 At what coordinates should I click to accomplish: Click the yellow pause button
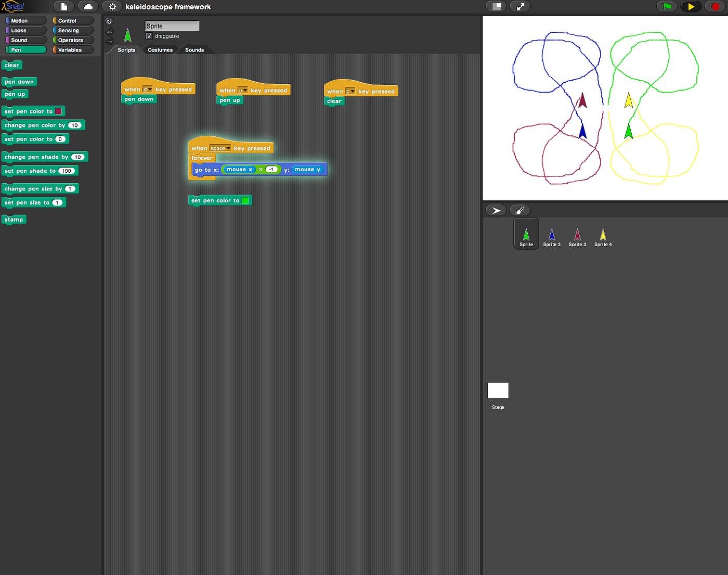pyautogui.click(x=691, y=7)
